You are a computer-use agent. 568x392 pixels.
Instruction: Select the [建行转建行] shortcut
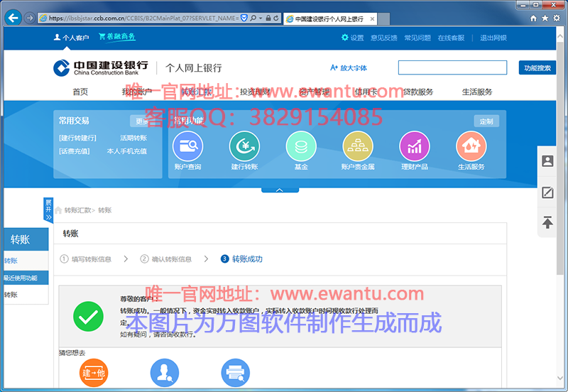click(77, 138)
